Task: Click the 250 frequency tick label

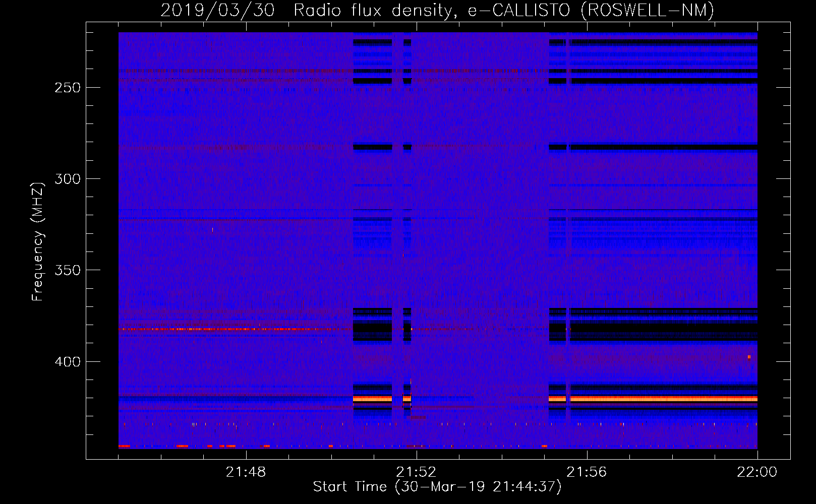Action: pos(67,88)
